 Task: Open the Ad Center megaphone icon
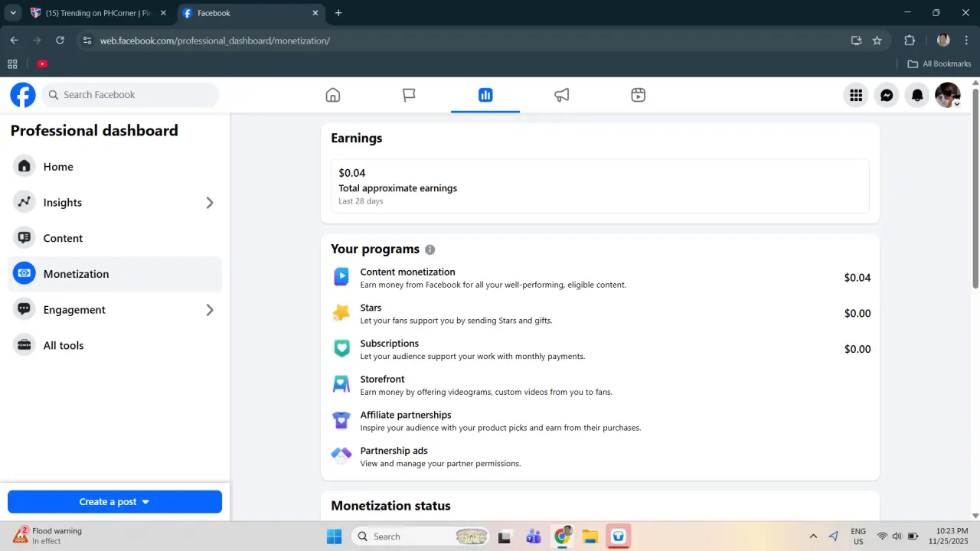(562, 95)
